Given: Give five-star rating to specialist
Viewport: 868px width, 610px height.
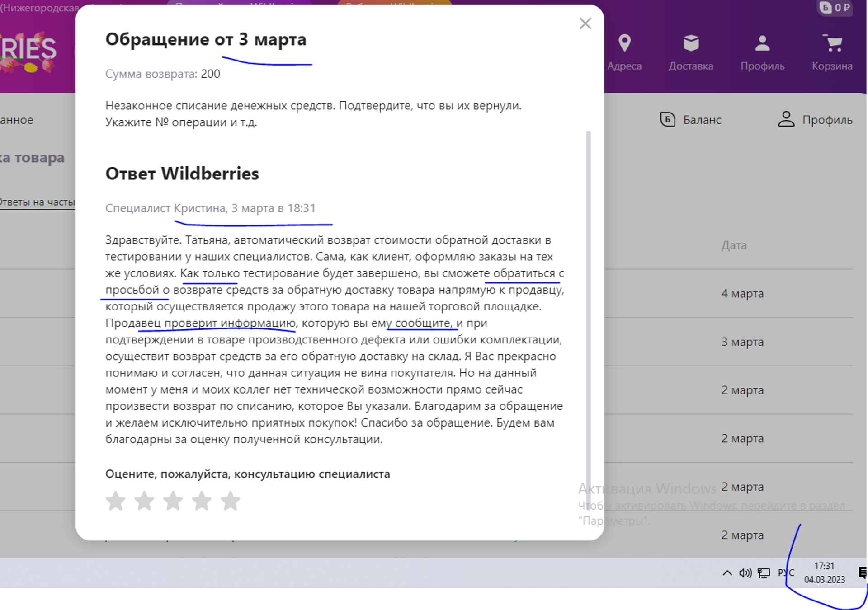Looking at the screenshot, I should tap(231, 501).
